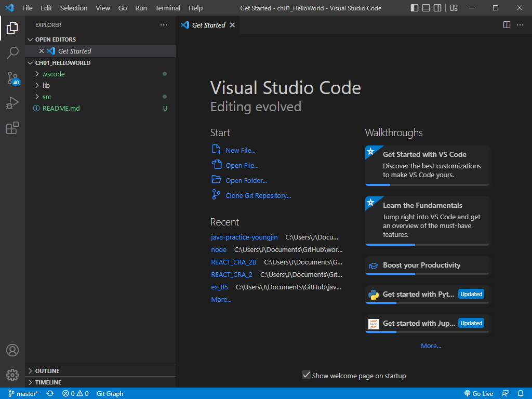Screen dimensions: 532x399
Task: Open the View menu
Action: point(103,8)
